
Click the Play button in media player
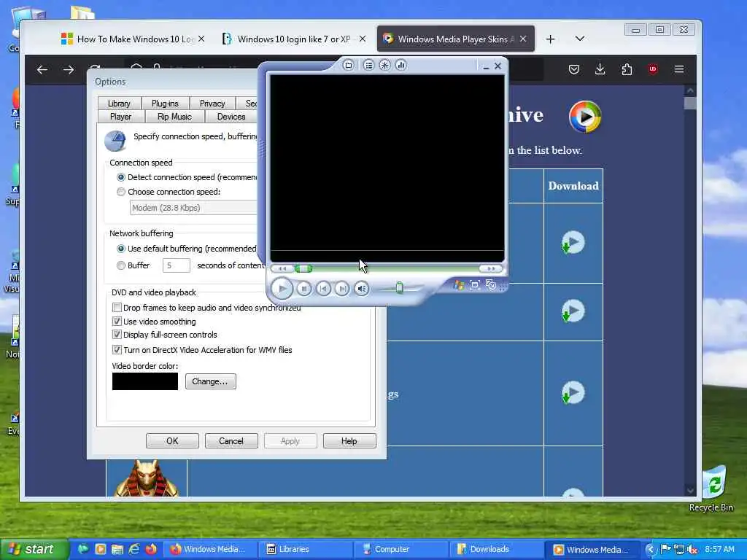(x=282, y=288)
